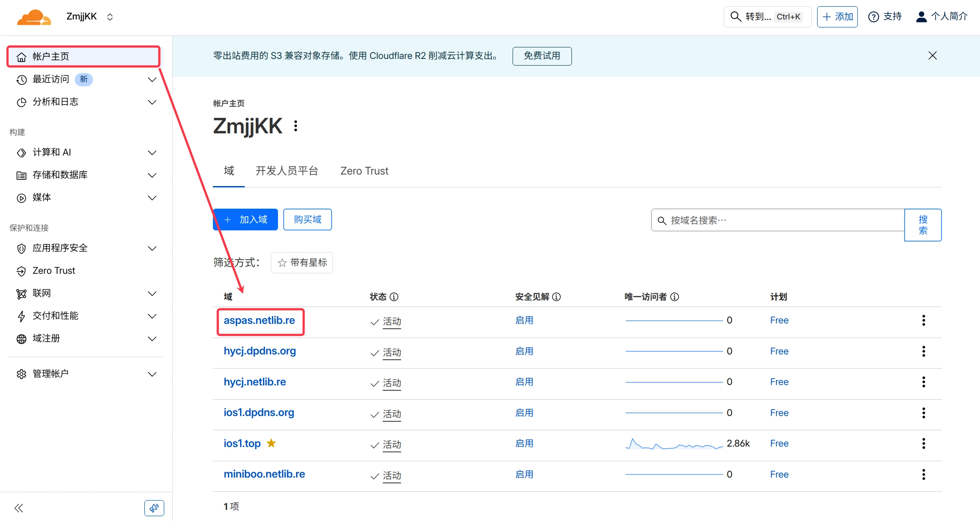
Task: Unstar the ios1.top domain
Action: pos(271,443)
